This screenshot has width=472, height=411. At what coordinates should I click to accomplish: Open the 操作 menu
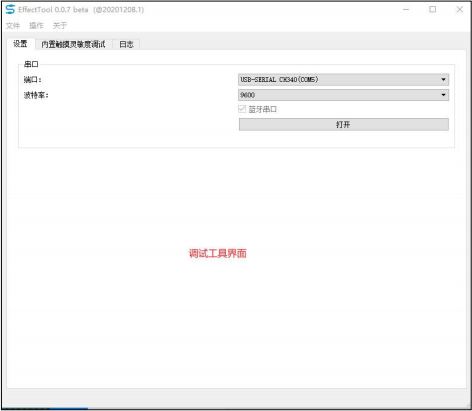(36, 25)
